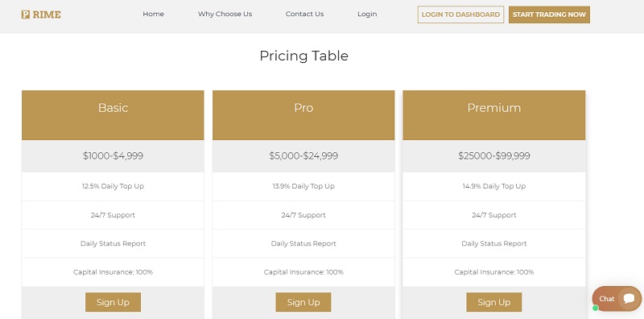Viewport: 644px width, 319px height.
Task: Select the Pro plan header
Action: point(303,115)
